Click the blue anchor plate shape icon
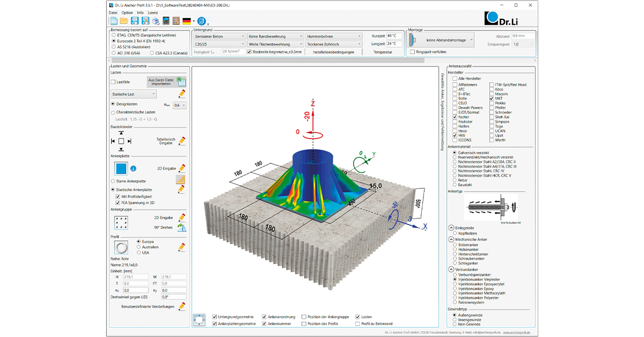Screen dimensions: 644x337 [x=121, y=169]
